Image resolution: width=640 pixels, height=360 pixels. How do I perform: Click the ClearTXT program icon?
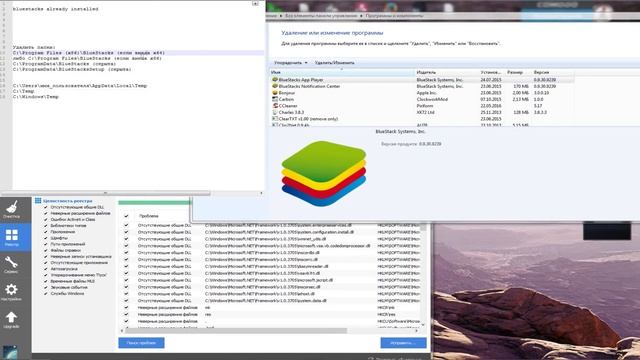tap(275, 119)
